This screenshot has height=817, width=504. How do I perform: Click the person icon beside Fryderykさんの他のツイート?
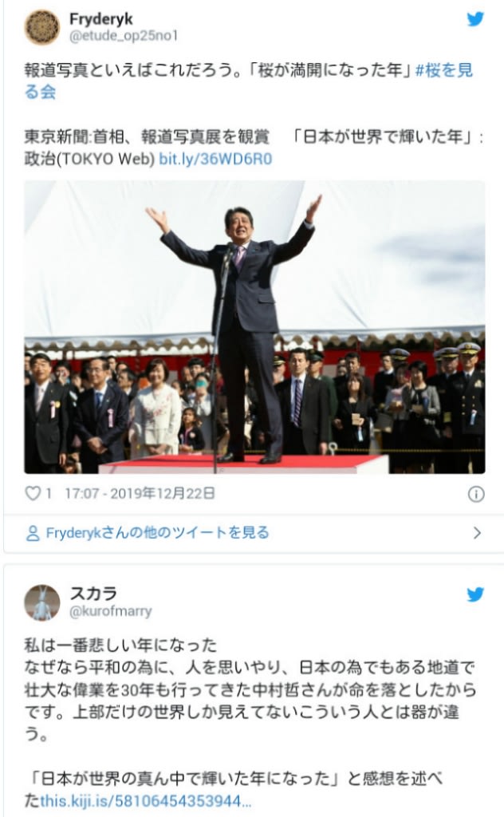[32, 533]
